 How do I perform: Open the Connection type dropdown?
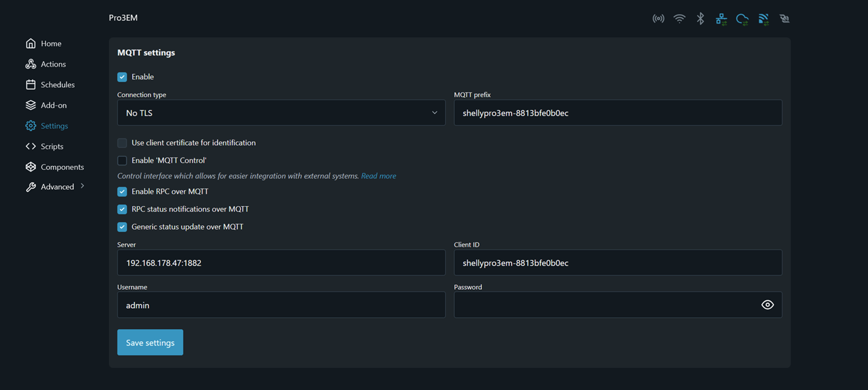point(281,113)
